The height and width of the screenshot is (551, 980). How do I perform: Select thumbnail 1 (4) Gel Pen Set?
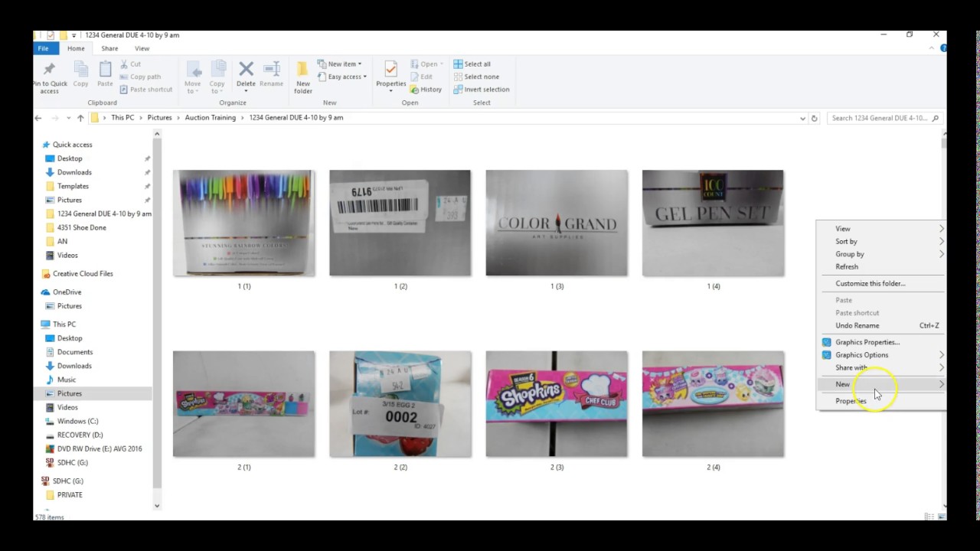pyautogui.click(x=713, y=223)
